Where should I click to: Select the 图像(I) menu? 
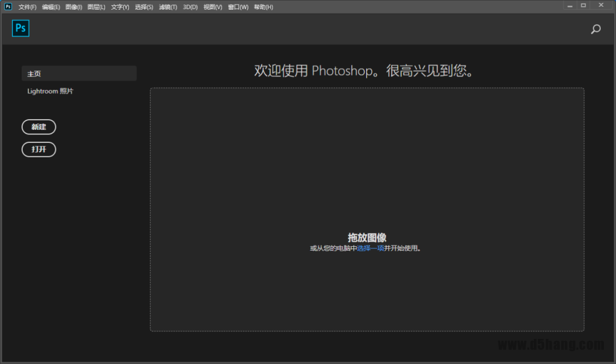coord(74,7)
